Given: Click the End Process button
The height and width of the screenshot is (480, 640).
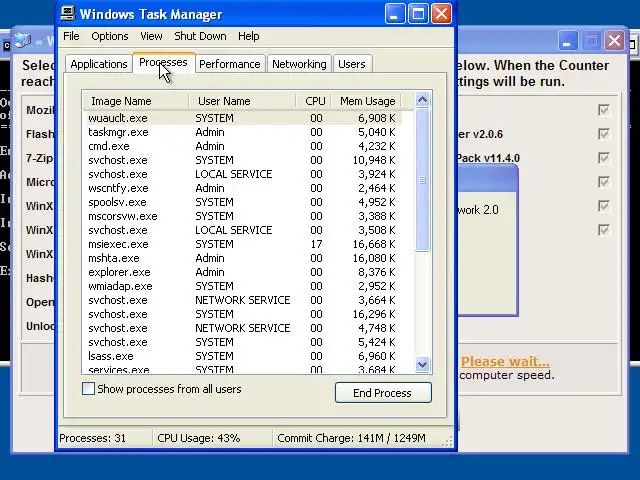Looking at the screenshot, I should [x=383, y=393].
